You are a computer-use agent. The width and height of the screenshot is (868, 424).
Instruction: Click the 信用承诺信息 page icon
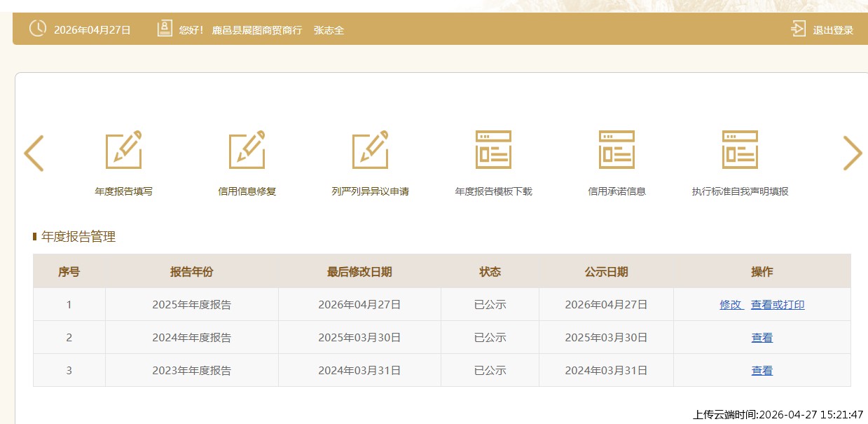(616, 150)
